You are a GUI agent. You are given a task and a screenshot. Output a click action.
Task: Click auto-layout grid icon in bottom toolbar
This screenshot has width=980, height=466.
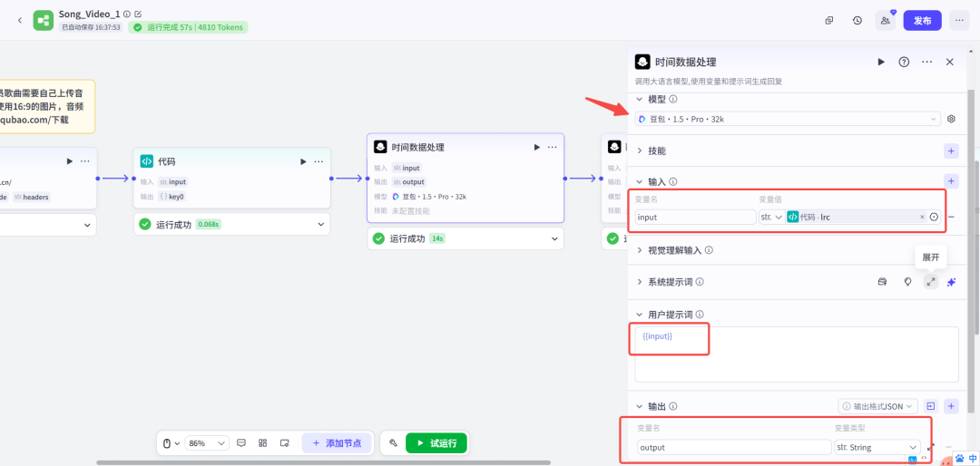(x=263, y=443)
